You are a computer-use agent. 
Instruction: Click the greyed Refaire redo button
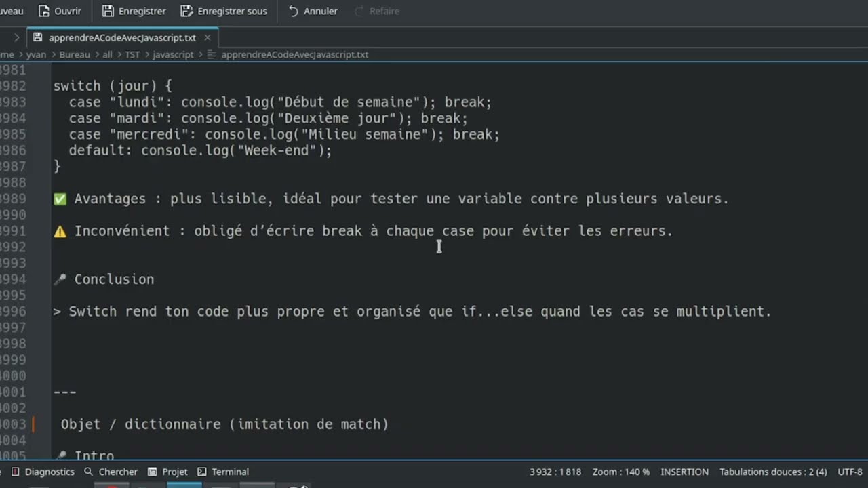pos(376,11)
